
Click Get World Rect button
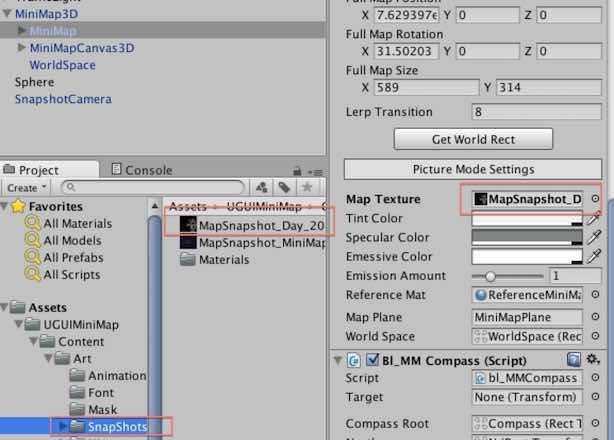tap(473, 139)
